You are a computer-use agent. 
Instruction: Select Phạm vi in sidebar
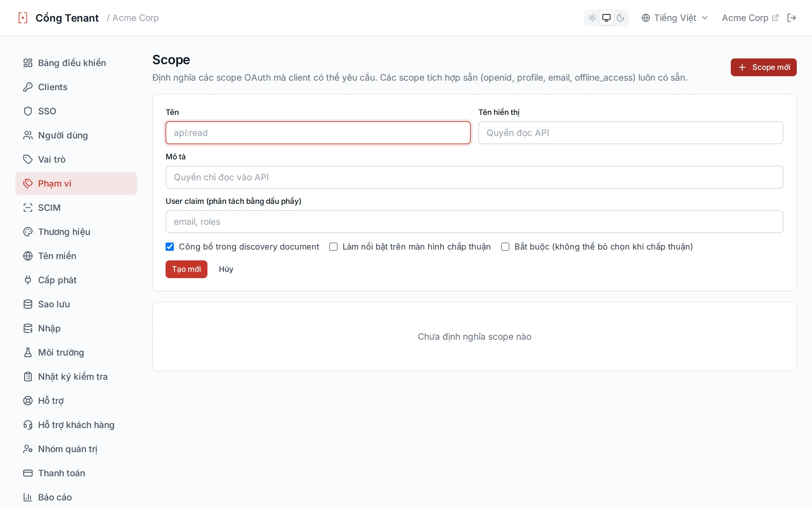(76, 184)
